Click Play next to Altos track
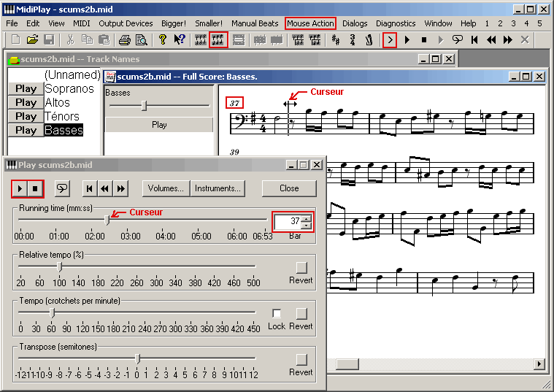Image resolution: width=554 pixels, height=392 pixels. 26,102
